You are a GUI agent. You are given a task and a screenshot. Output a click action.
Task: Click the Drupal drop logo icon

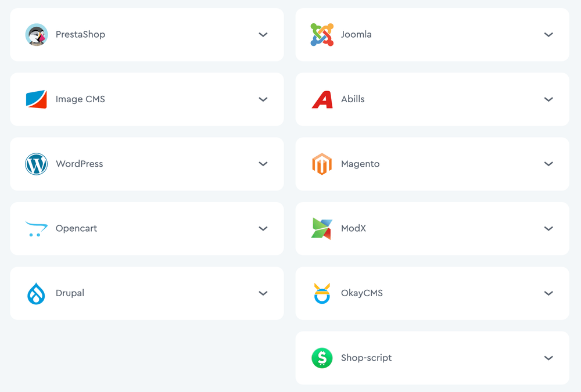[x=36, y=293]
